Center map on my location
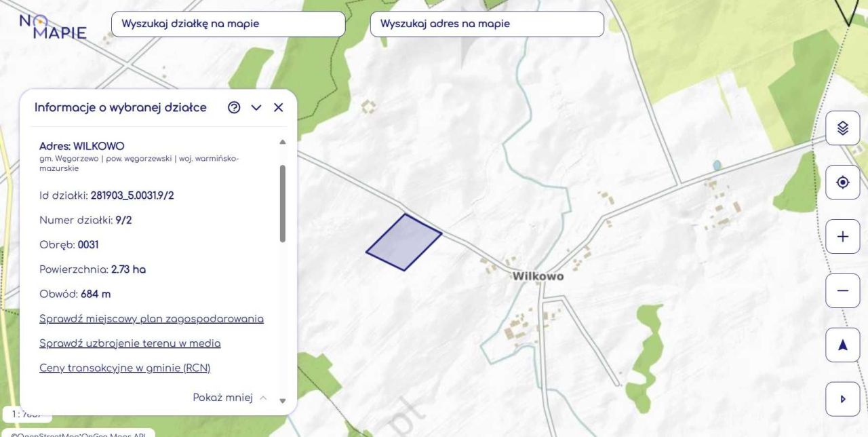 coord(843,183)
